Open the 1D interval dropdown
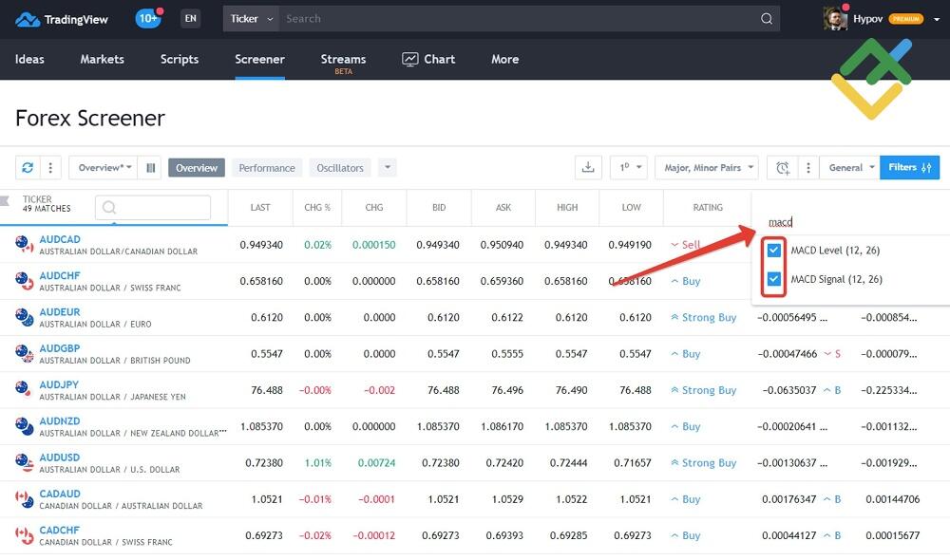The height and width of the screenshot is (560, 950). 629,167
